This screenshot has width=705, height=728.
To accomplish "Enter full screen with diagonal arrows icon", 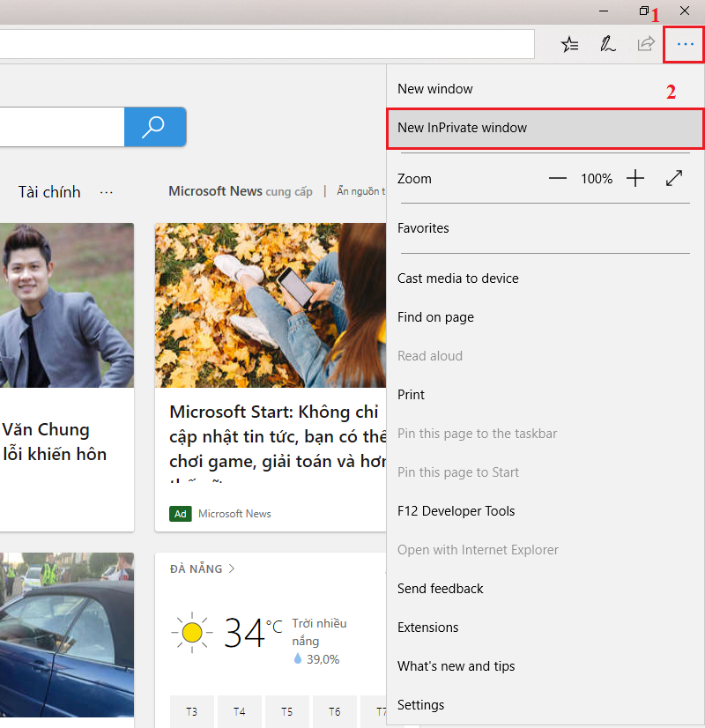I will pos(674,178).
